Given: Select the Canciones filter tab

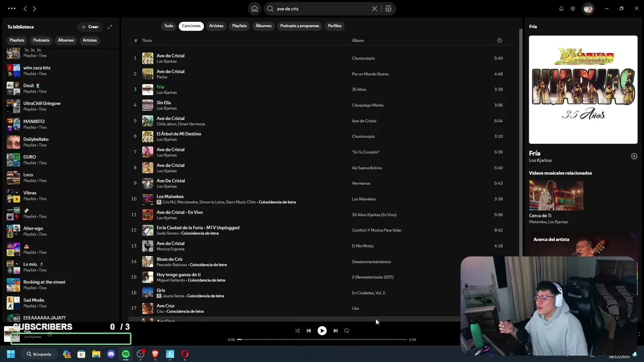Looking at the screenshot, I should pos(191,26).
